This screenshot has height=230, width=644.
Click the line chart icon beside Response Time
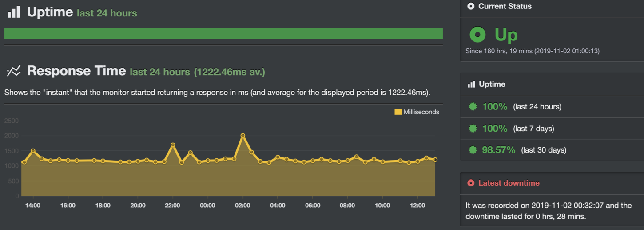[14, 71]
